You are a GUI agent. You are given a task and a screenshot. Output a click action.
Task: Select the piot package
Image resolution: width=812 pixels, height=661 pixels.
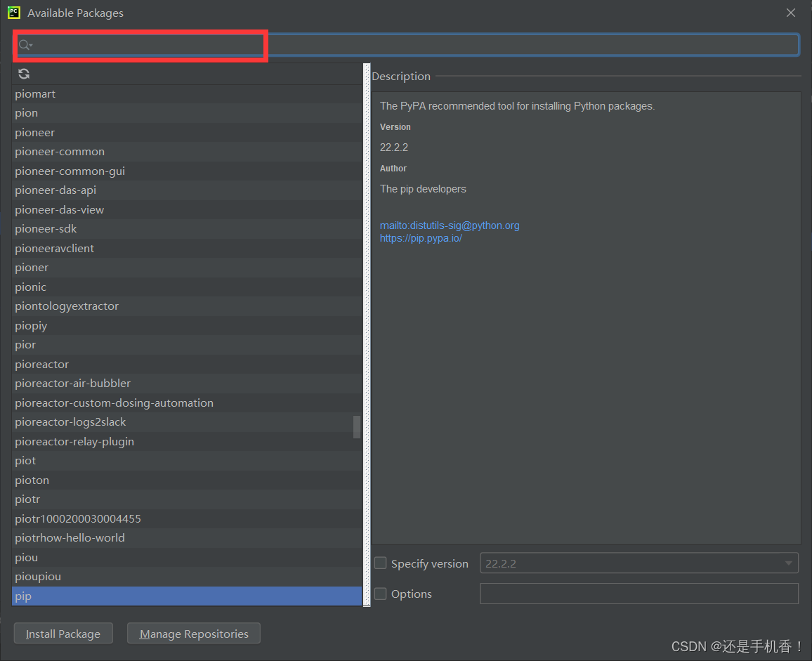point(187,461)
